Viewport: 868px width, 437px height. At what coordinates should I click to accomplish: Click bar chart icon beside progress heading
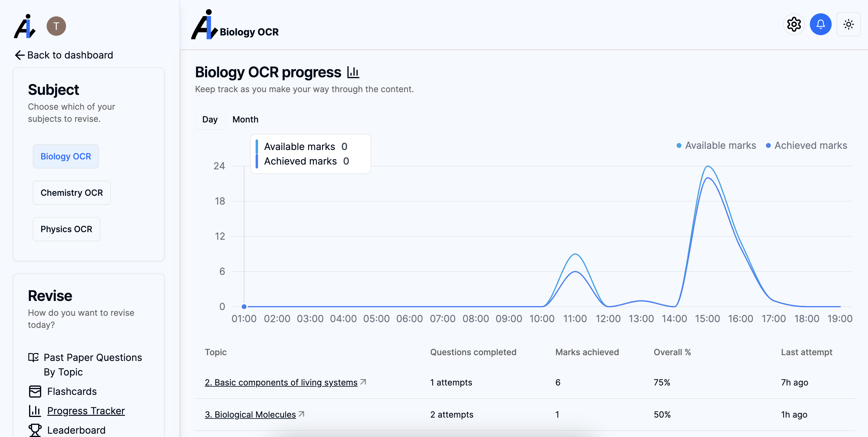point(353,72)
